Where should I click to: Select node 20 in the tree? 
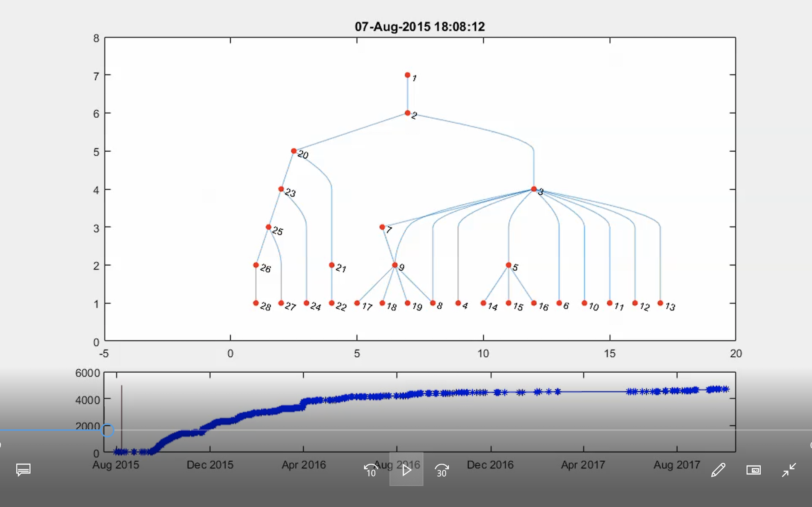(294, 151)
